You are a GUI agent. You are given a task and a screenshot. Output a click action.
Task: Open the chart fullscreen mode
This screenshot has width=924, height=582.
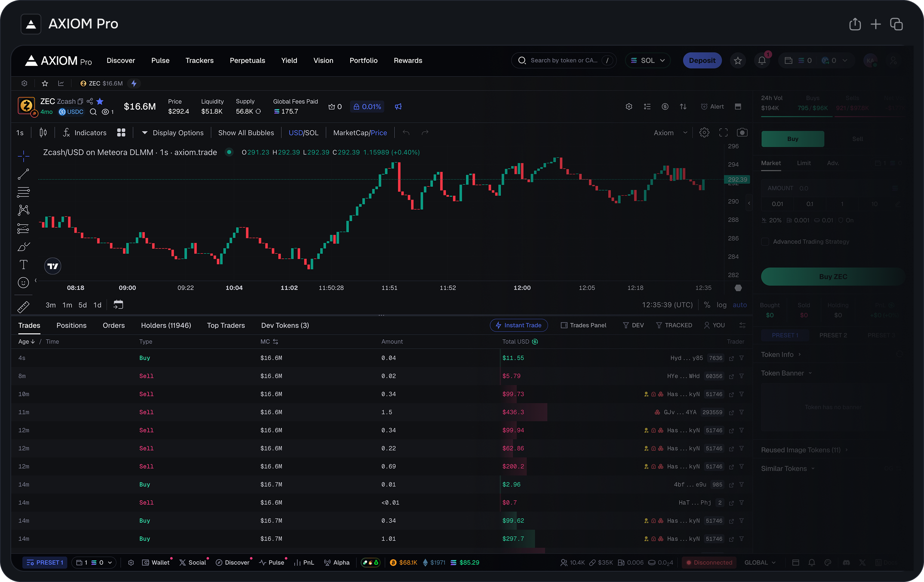click(724, 133)
